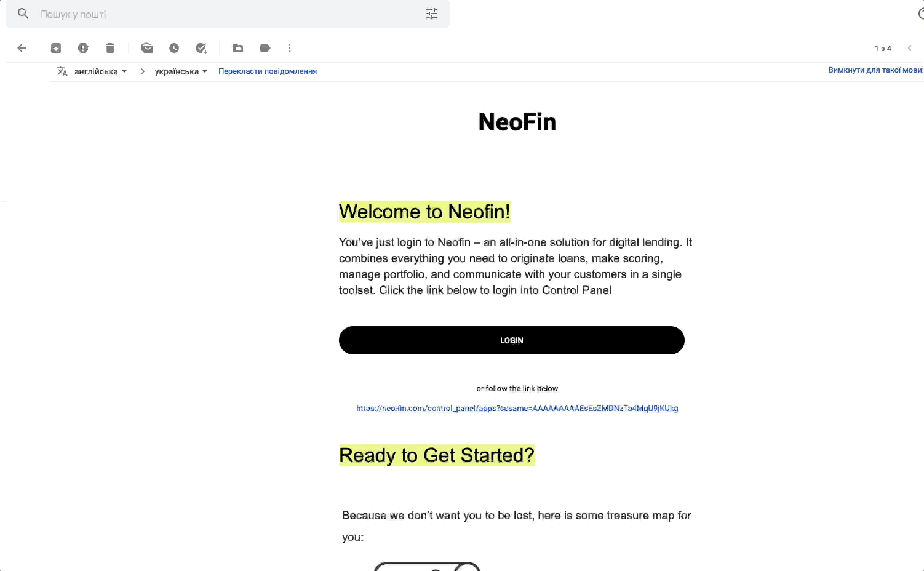Click the black LOGIN button
The image size is (924, 571).
[x=512, y=340]
